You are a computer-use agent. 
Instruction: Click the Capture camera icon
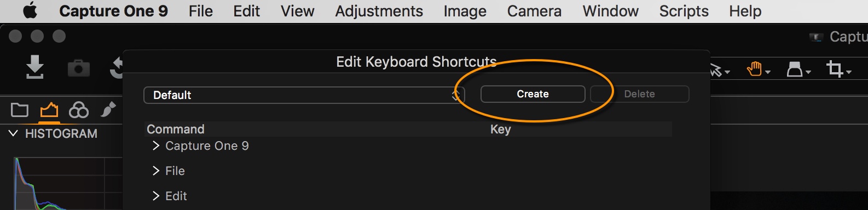click(x=78, y=68)
